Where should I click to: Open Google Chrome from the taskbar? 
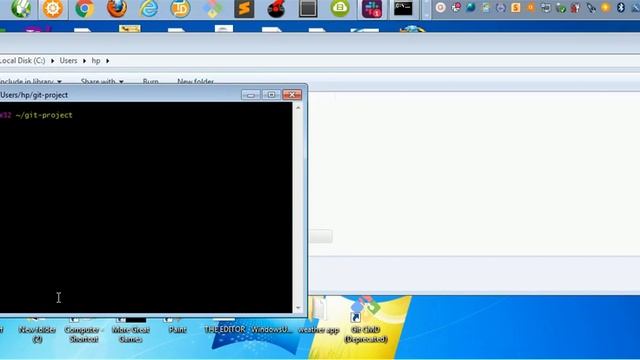(85, 8)
